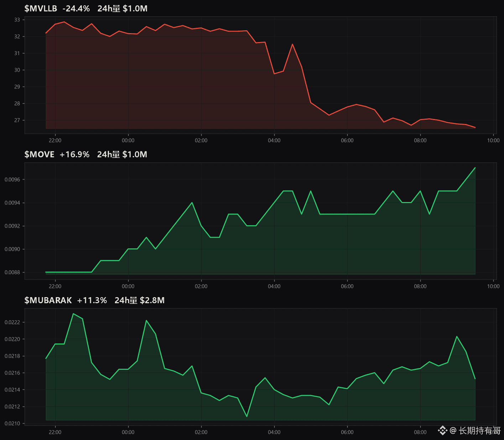Click the 04:00 time label under MOVE chart
Viewport: 504px width, 440px height.
274,286
